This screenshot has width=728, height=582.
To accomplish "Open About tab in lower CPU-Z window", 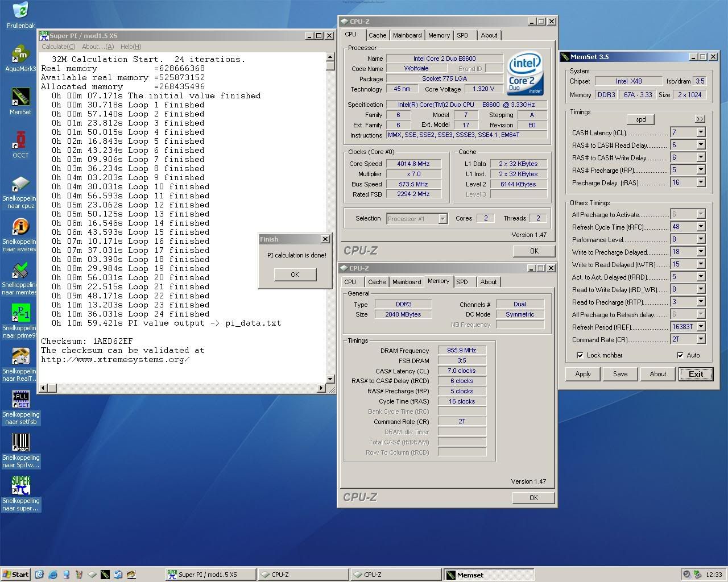I will click(488, 282).
